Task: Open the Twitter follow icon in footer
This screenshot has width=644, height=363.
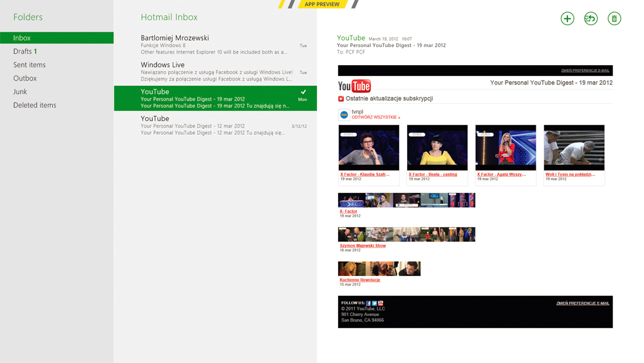Action: click(374, 303)
